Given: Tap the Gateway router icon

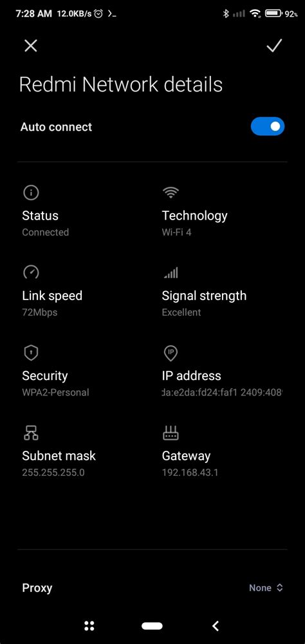Looking at the screenshot, I should pyautogui.click(x=171, y=433).
